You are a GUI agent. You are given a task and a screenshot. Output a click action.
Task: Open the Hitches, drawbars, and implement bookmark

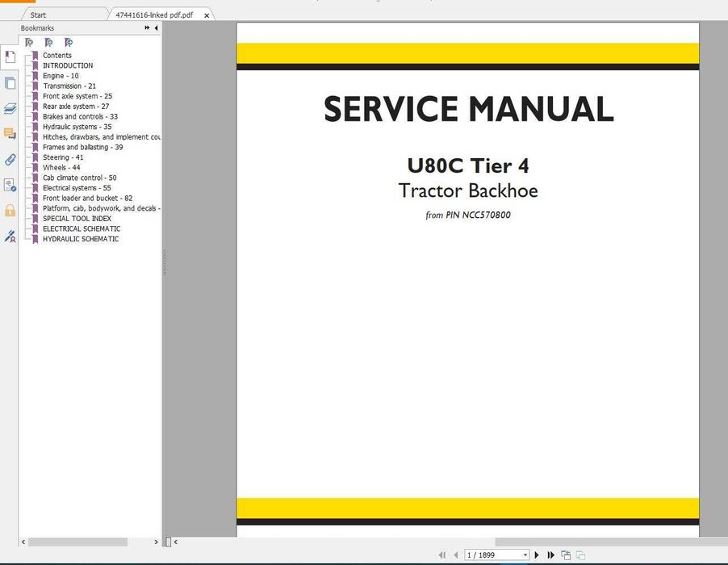(x=102, y=137)
